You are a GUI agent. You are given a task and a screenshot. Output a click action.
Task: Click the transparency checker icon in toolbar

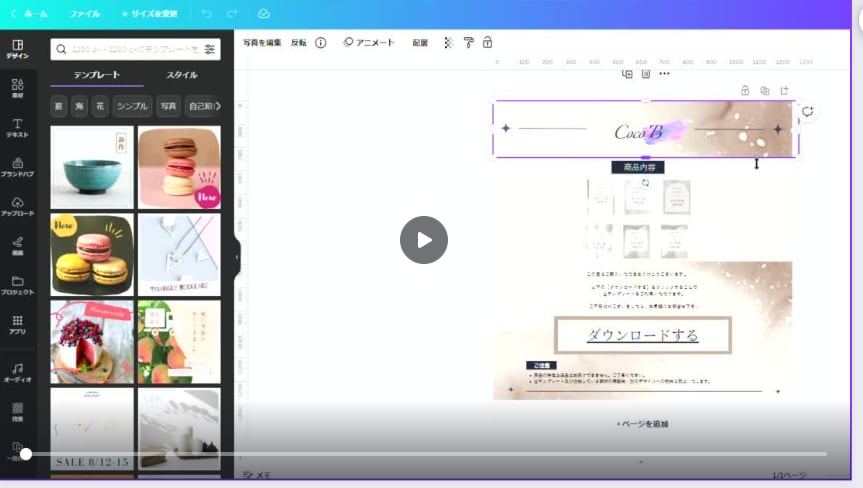(448, 42)
